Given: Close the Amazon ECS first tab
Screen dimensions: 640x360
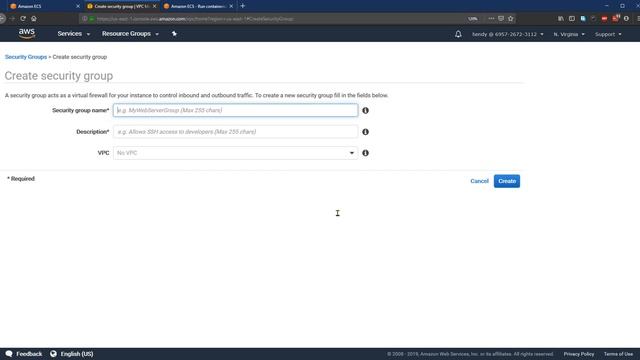Looking at the screenshot, I should pyautogui.click(x=78, y=6).
